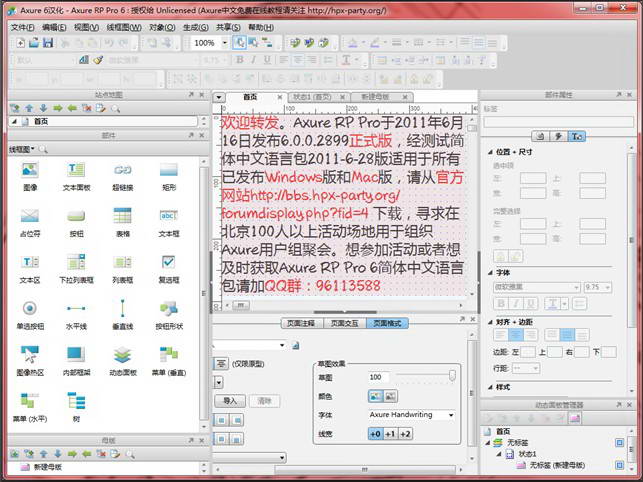Select the 占位符 placeholder widget
This screenshot has width=643, height=482.
tap(30, 223)
